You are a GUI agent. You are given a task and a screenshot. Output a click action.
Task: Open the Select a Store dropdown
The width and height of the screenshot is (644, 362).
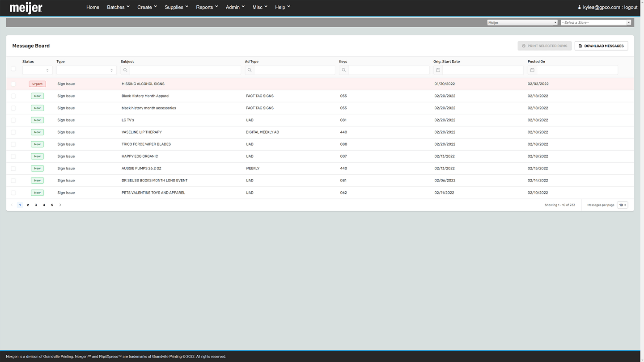[596, 22]
